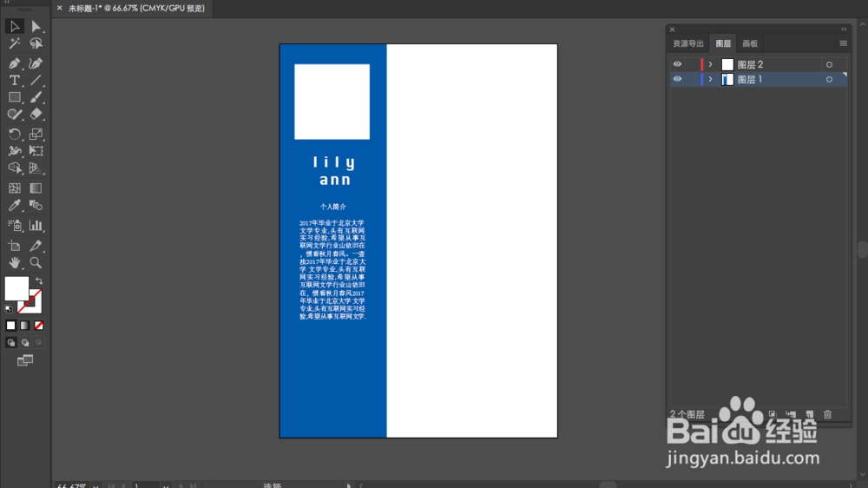Select the Blend tool

click(x=36, y=206)
